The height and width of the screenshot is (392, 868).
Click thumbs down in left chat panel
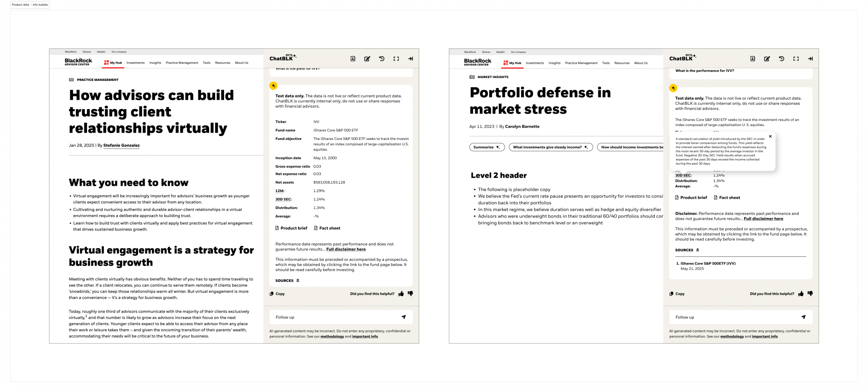click(410, 294)
